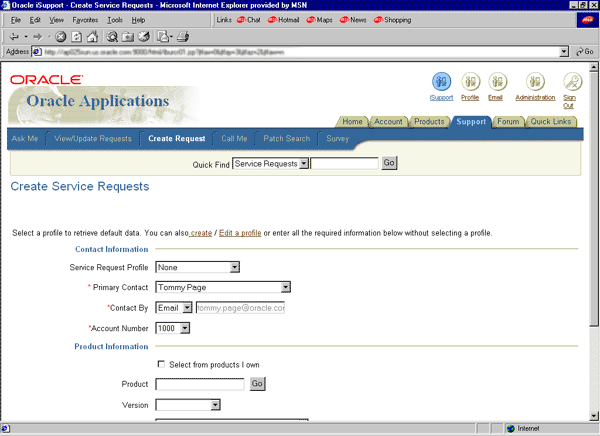Open the Administration icon
The image size is (600, 436).
pyautogui.click(x=535, y=82)
